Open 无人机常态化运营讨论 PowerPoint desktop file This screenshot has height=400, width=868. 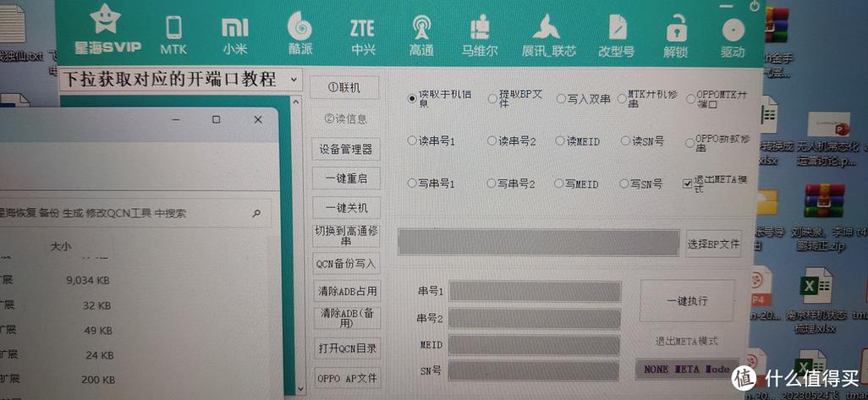tap(828, 140)
